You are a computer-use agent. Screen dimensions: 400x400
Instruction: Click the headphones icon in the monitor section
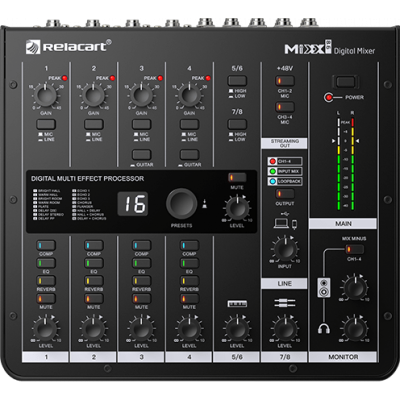(324, 329)
